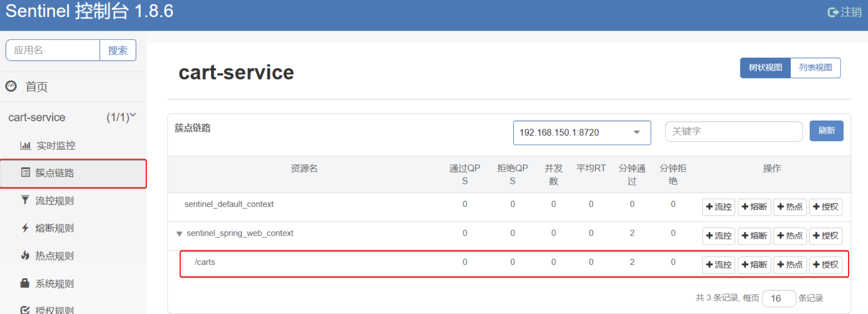Viewport: 868px width, 314px height.
Task: Click the 实时监控 bar chart icon
Action: (x=25, y=145)
